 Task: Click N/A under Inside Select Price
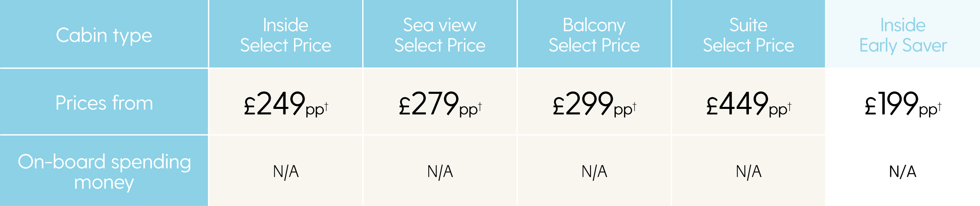[286, 171]
